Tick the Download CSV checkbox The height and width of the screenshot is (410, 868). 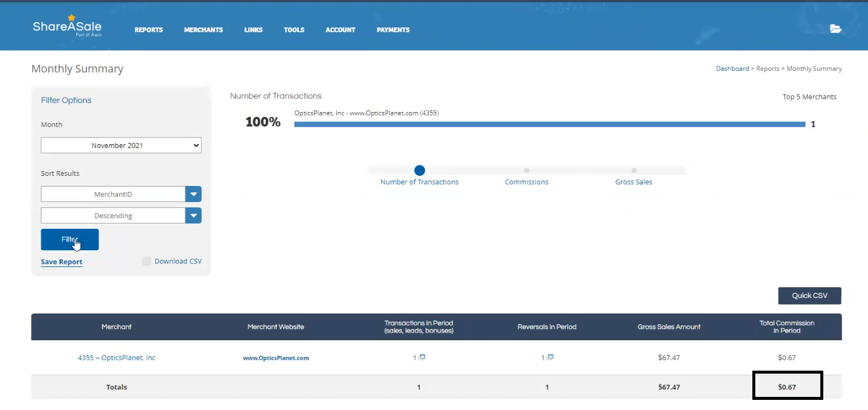pyautogui.click(x=147, y=261)
